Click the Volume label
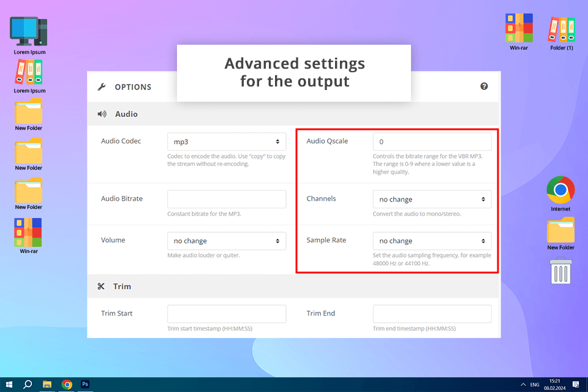 [x=113, y=240]
